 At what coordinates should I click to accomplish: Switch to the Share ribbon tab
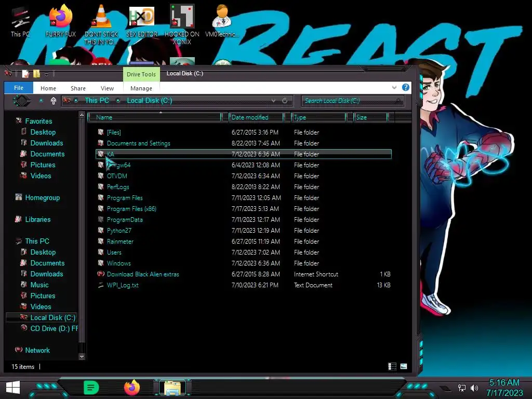[78, 88]
